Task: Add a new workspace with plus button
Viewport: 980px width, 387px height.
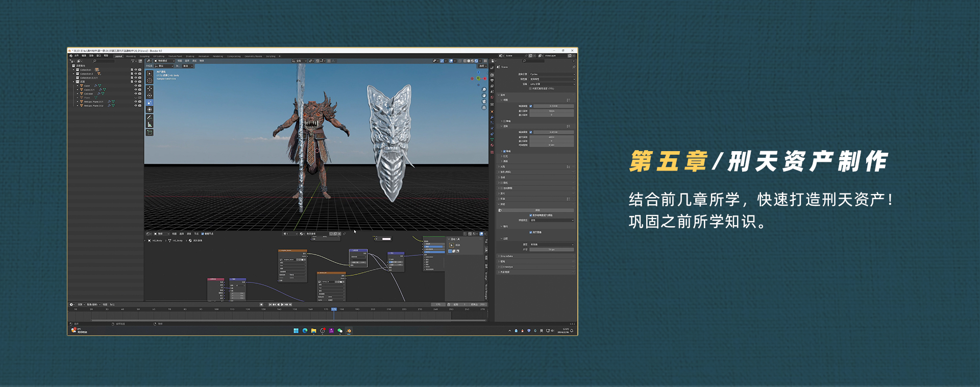Action: tap(280, 56)
